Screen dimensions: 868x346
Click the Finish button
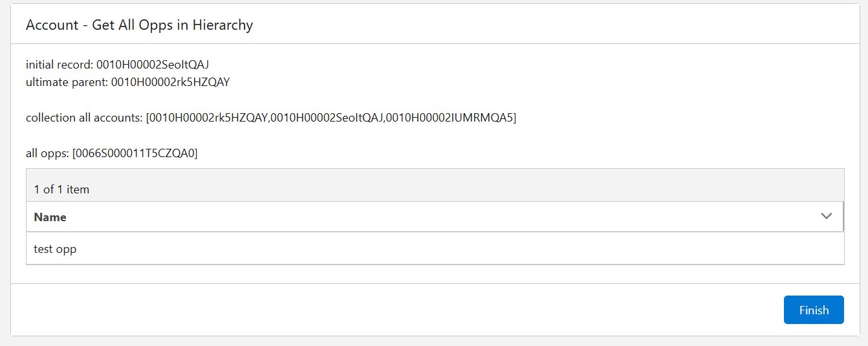point(814,310)
